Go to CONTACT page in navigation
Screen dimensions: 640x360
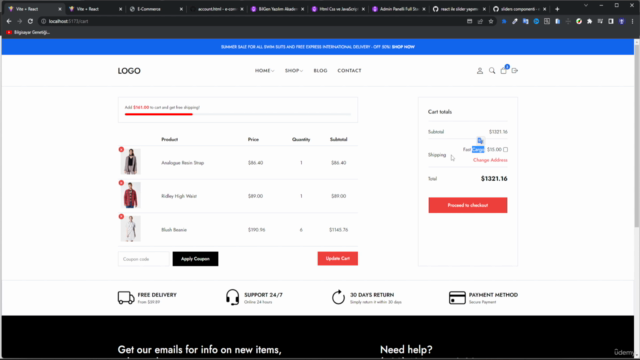pyautogui.click(x=349, y=71)
